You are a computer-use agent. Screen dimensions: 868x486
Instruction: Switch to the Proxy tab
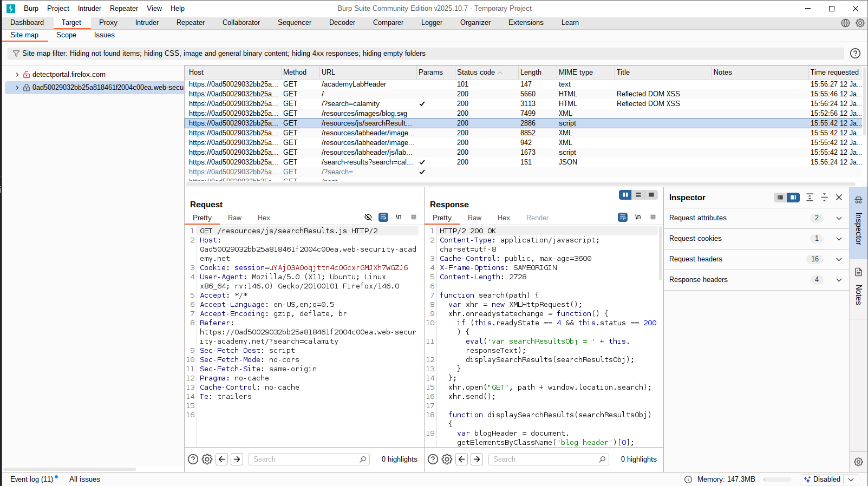tap(108, 23)
